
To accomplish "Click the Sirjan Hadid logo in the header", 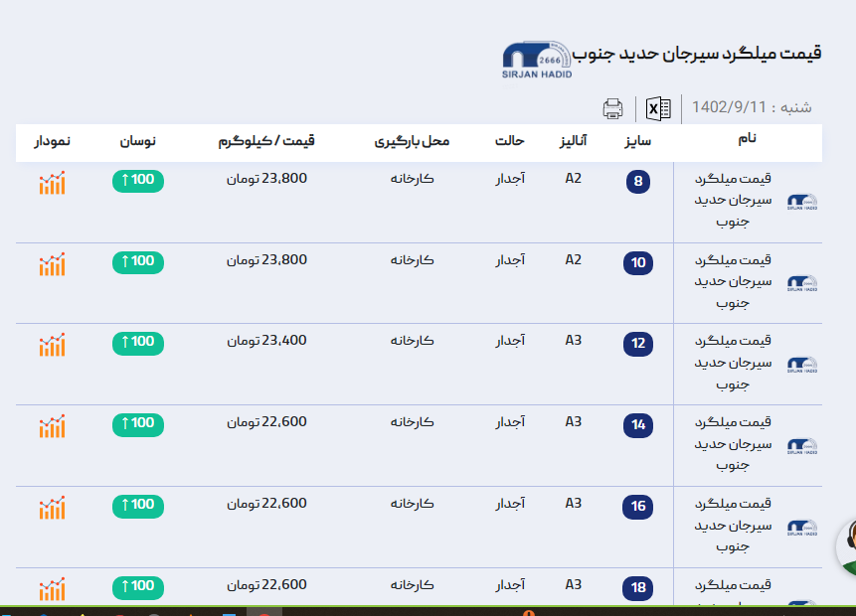I will [537, 62].
